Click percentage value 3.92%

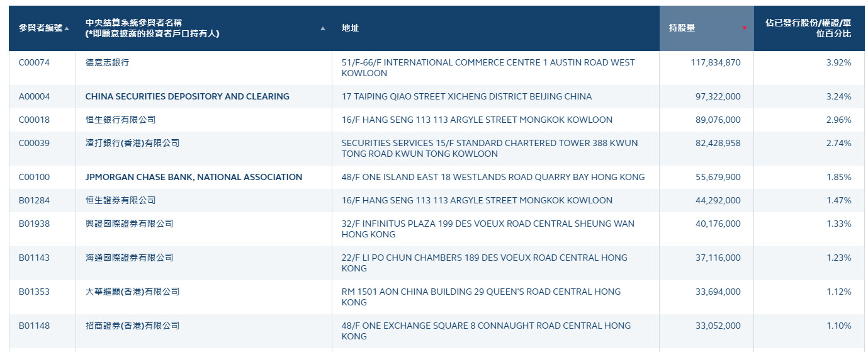pyautogui.click(x=839, y=62)
